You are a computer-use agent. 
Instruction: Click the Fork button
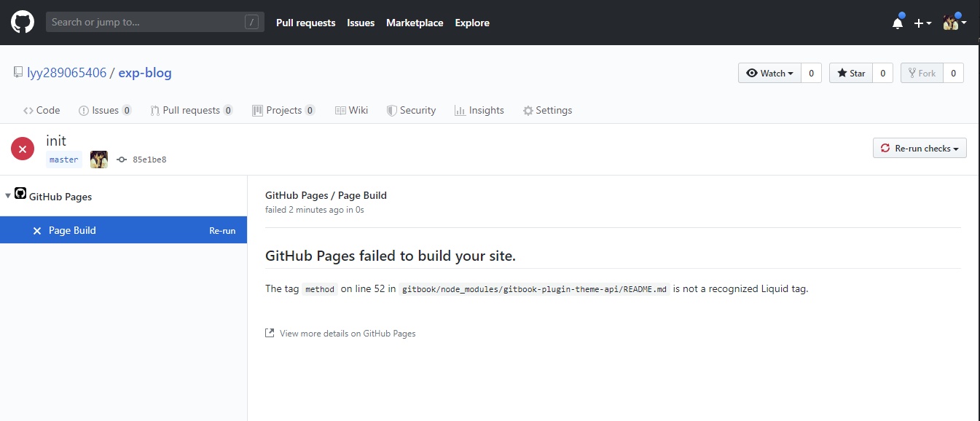pyautogui.click(x=922, y=73)
